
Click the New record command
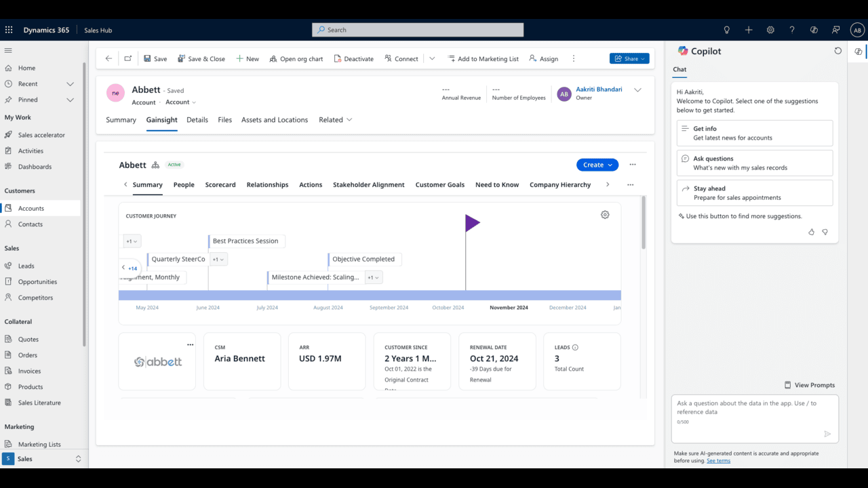tap(248, 58)
